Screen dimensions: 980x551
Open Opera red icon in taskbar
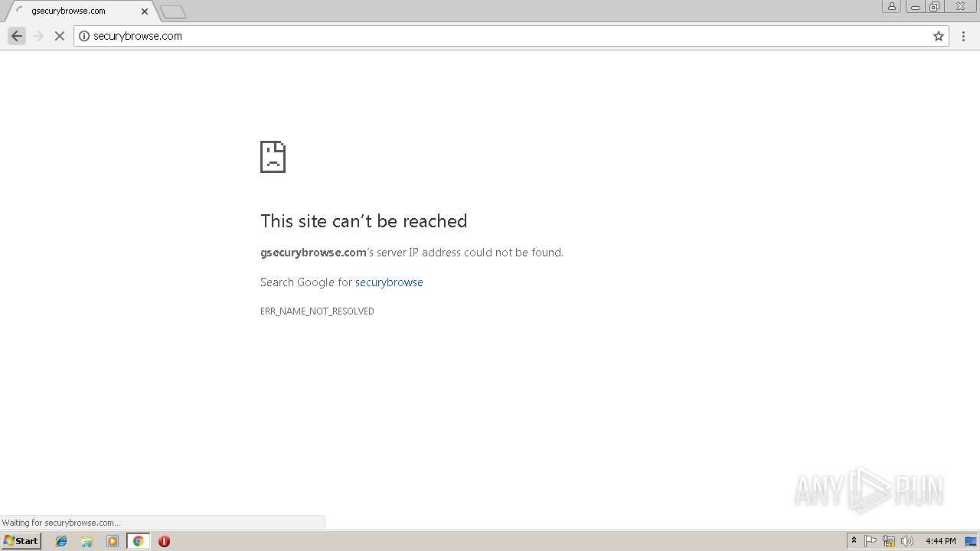click(x=164, y=541)
